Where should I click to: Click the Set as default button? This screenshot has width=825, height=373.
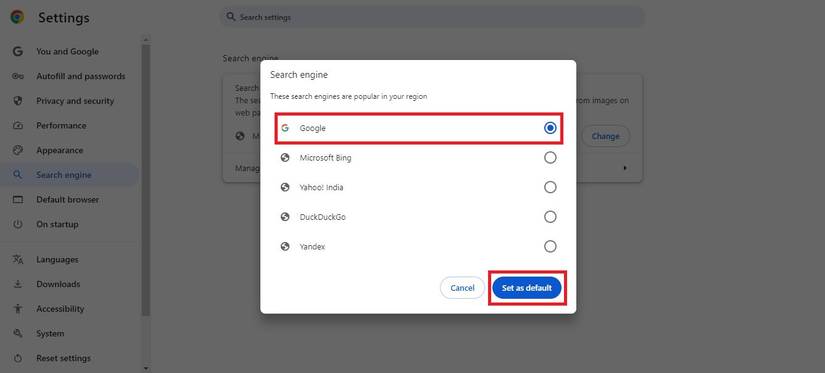[x=527, y=288]
